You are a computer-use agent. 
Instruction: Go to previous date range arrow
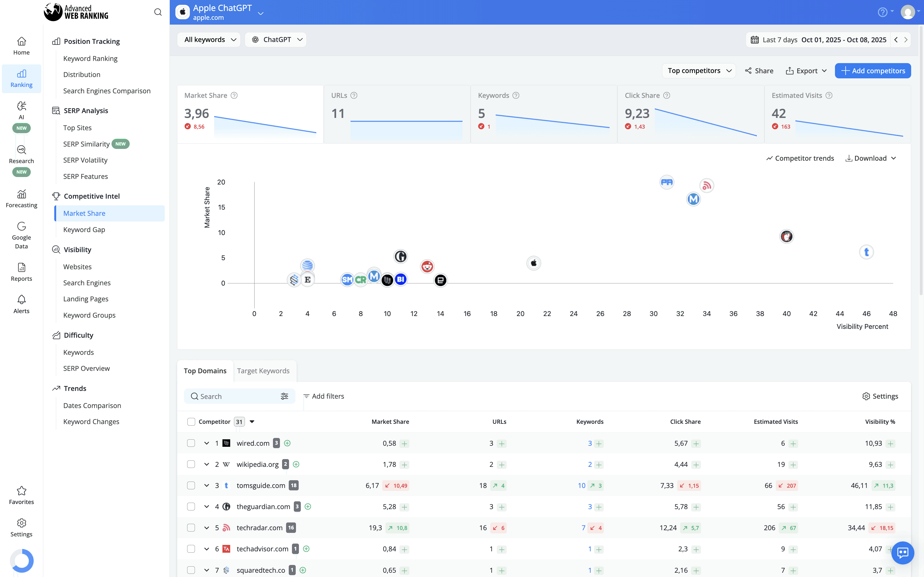point(896,40)
